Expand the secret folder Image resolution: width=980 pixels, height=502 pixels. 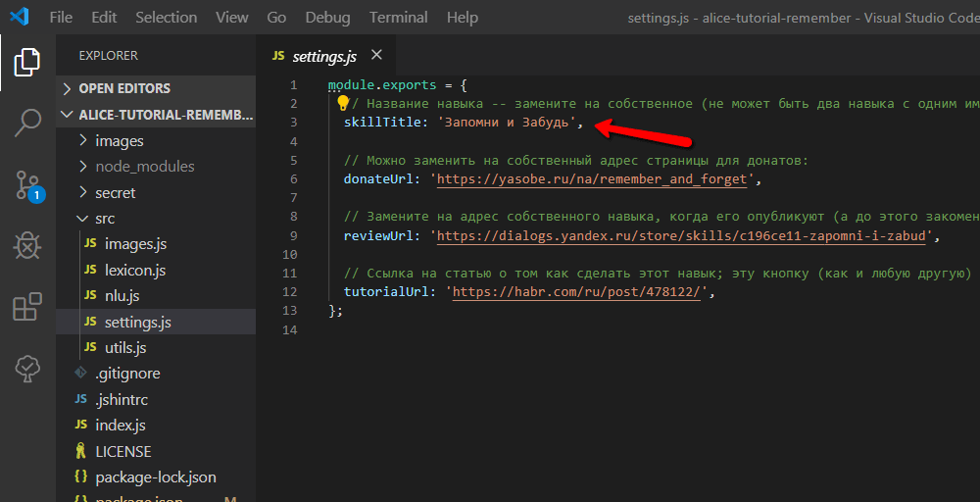click(x=115, y=193)
